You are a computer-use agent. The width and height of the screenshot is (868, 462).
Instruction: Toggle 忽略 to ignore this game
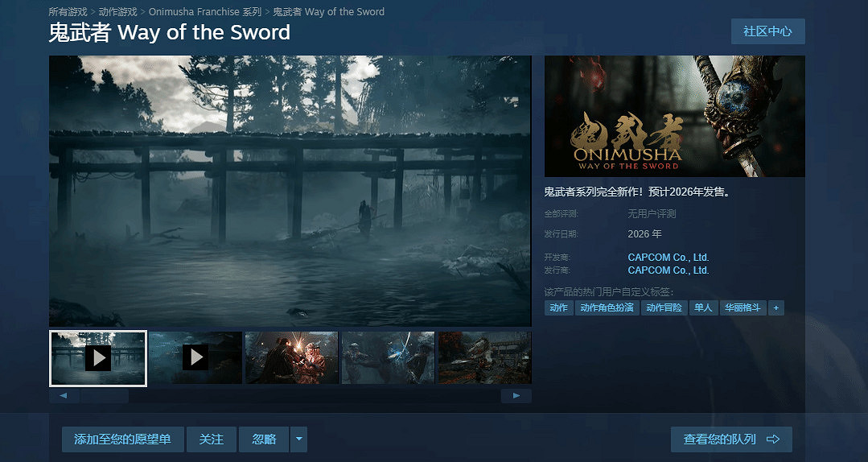click(x=264, y=439)
